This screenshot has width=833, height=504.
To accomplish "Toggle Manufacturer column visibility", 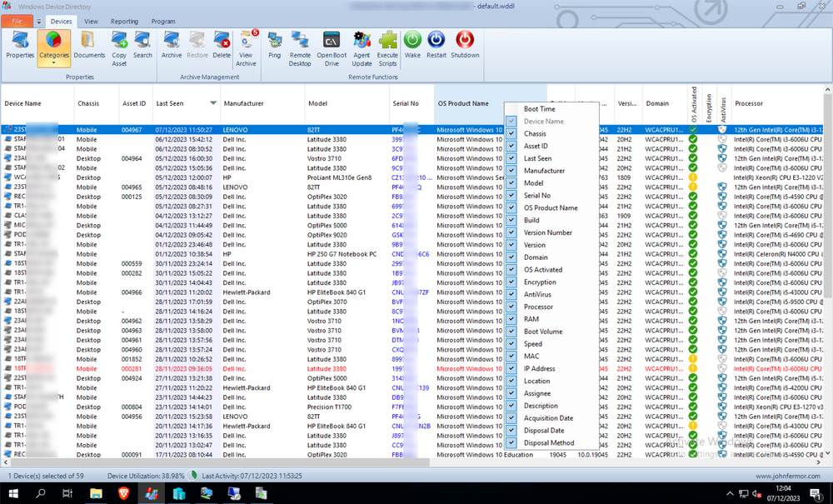I will click(x=511, y=171).
